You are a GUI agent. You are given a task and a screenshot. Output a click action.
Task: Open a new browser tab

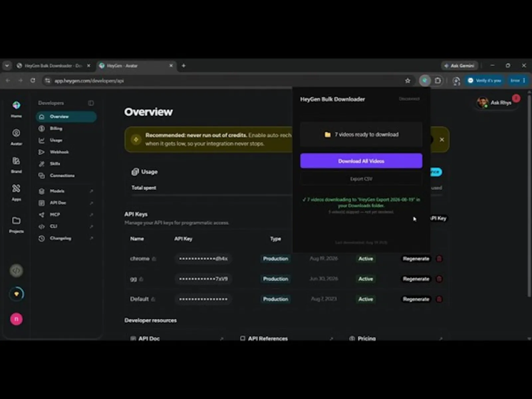[x=184, y=66]
